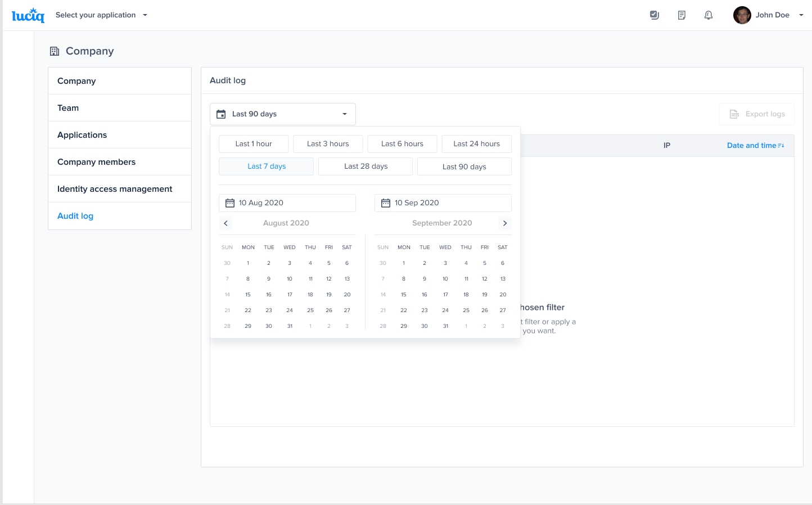Image resolution: width=812 pixels, height=505 pixels.
Task: Select the Last 24 hours button
Action: pos(476,144)
